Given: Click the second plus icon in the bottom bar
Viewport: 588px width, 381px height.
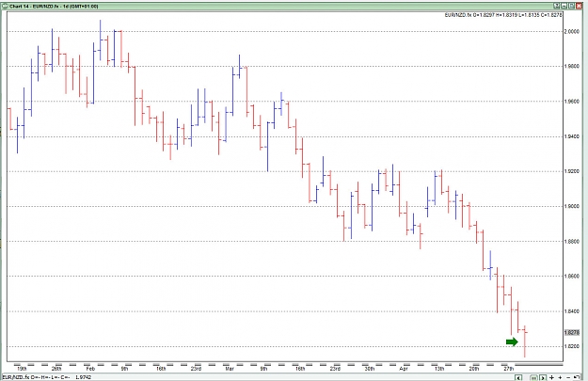Looking at the screenshot, I should coord(560,377).
